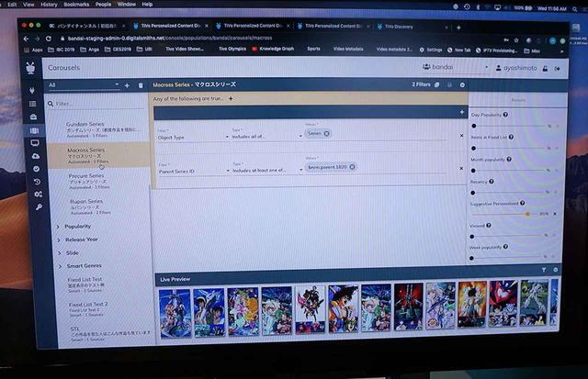
Task: Open the history icon in the sidebar
Action: pyautogui.click(x=37, y=182)
